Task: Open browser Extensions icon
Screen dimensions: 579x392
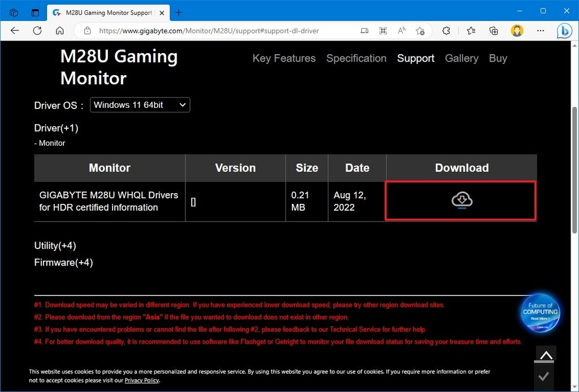Action: click(x=446, y=31)
